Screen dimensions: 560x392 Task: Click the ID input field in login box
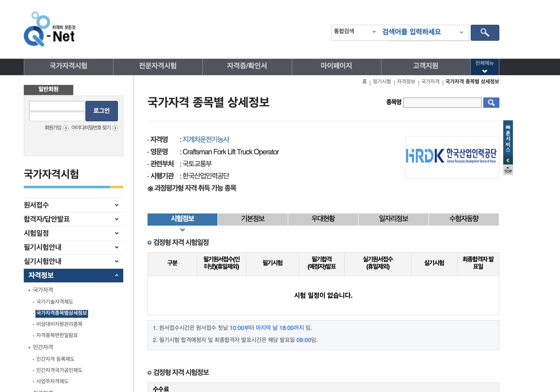pyautogui.click(x=57, y=105)
